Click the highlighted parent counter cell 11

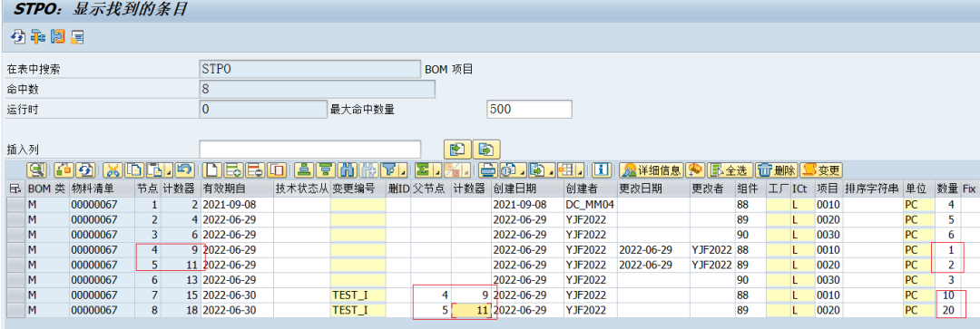point(471,310)
